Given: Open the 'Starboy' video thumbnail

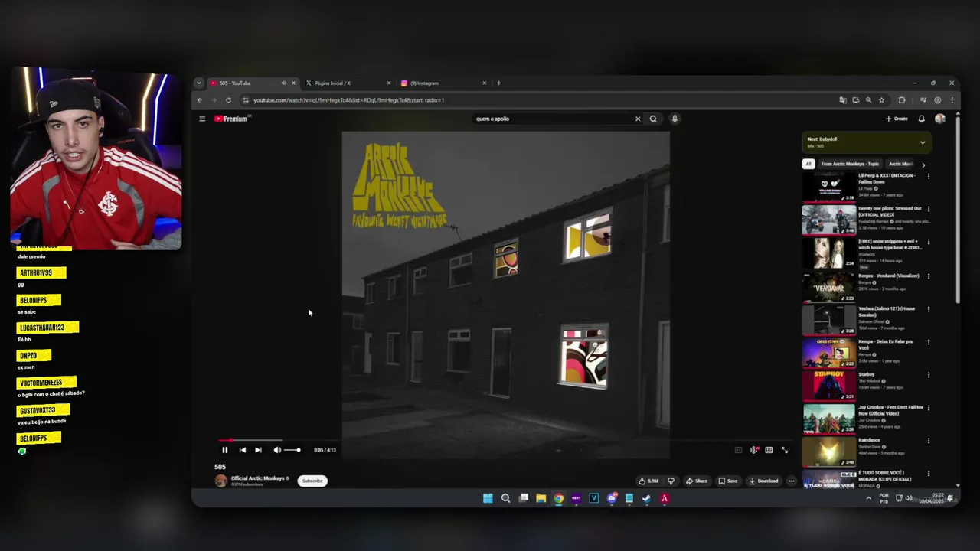Looking at the screenshot, I should tap(829, 385).
